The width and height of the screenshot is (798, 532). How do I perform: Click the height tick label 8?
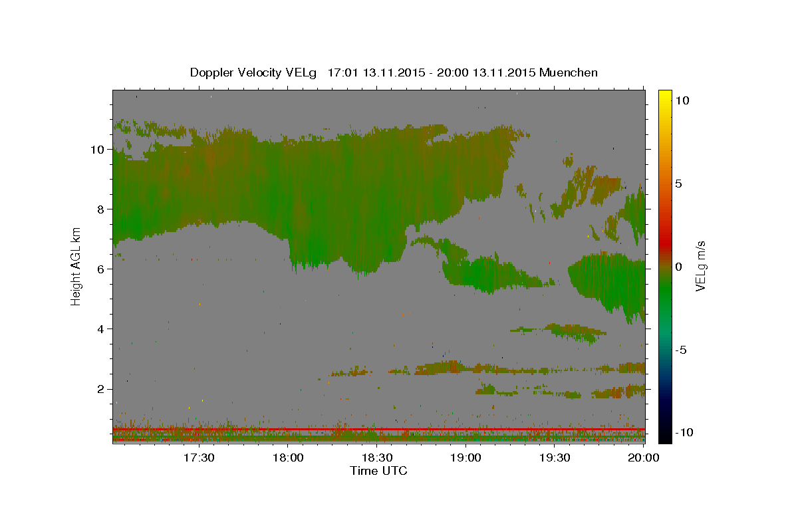tap(101, 209)
